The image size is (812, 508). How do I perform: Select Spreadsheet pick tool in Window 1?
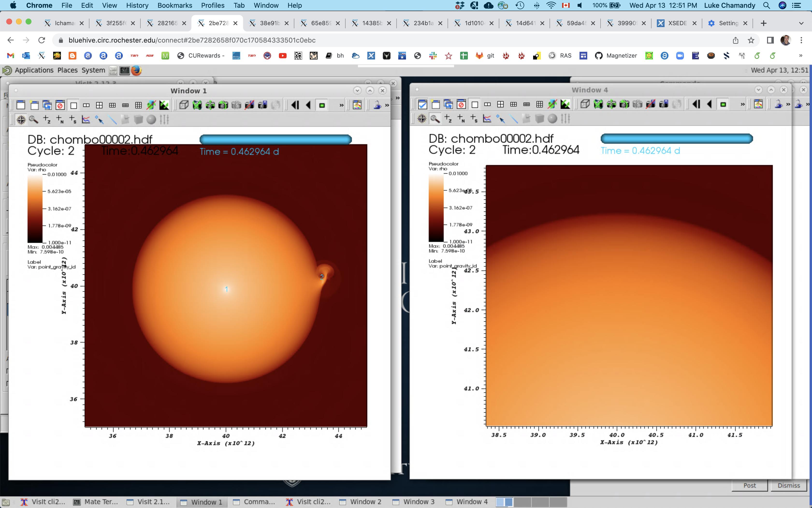73,119
